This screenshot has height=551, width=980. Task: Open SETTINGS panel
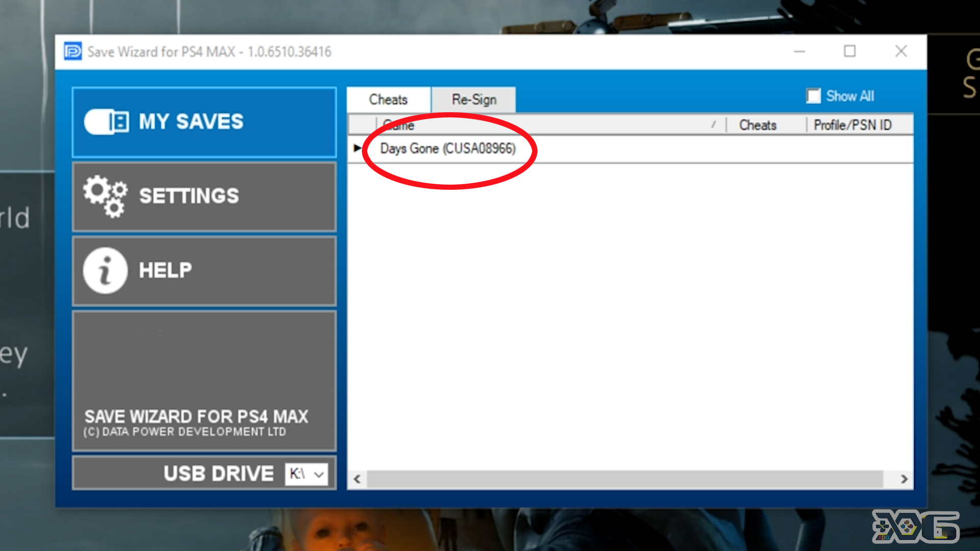point(203,197)
